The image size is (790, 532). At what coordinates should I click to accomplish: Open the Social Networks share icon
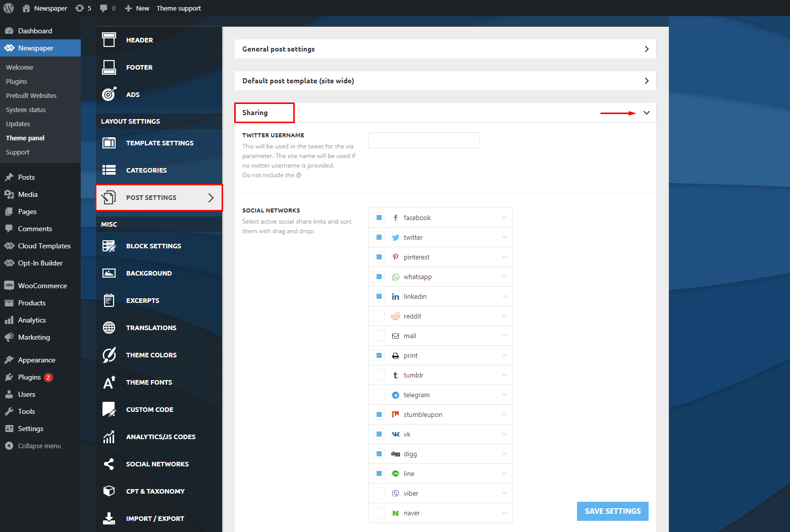[x=109, y=464]
